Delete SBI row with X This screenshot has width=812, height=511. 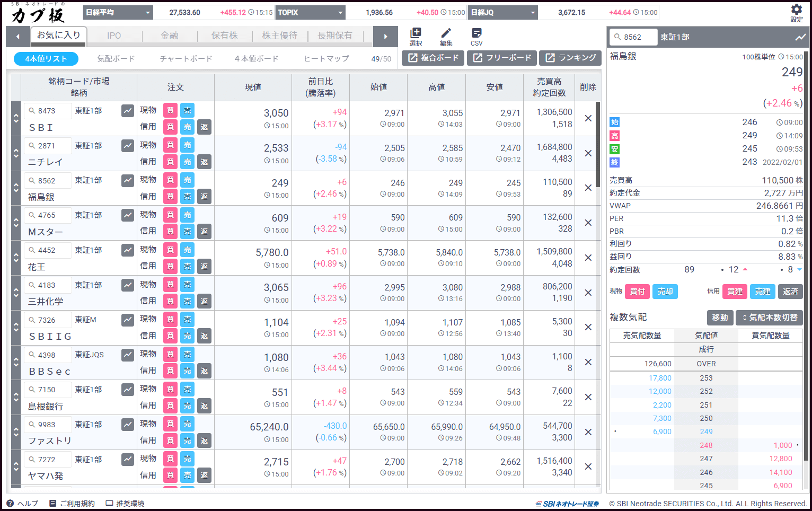(588, 118)
